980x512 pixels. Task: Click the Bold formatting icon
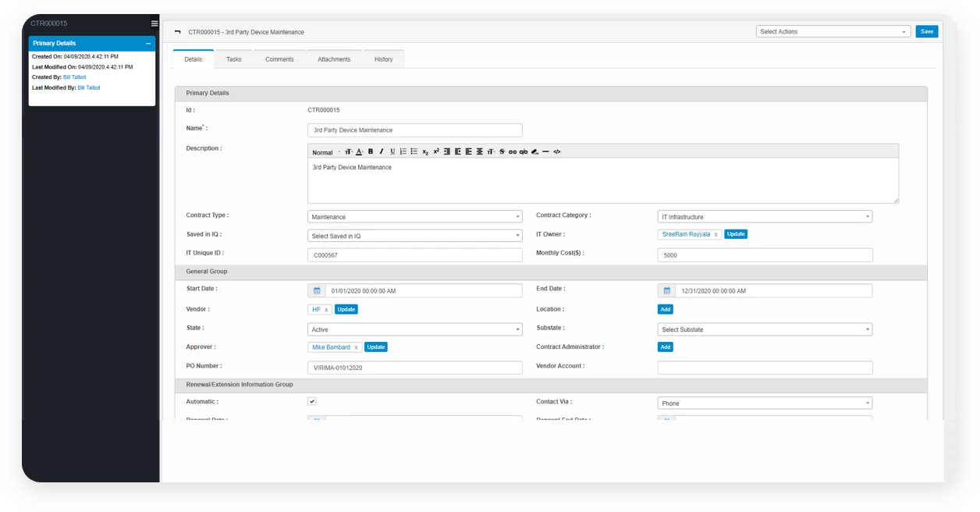[x=371, y=152]
